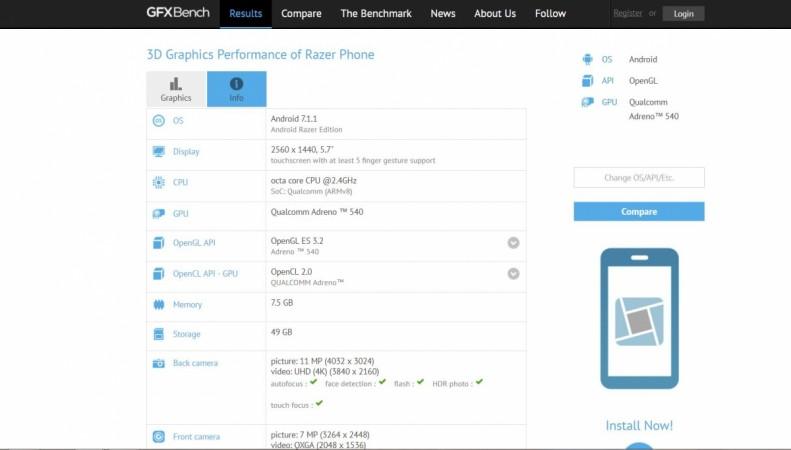Screen dimensions: 791x450
Task: Click the Install Now! link
Action: 639,426
